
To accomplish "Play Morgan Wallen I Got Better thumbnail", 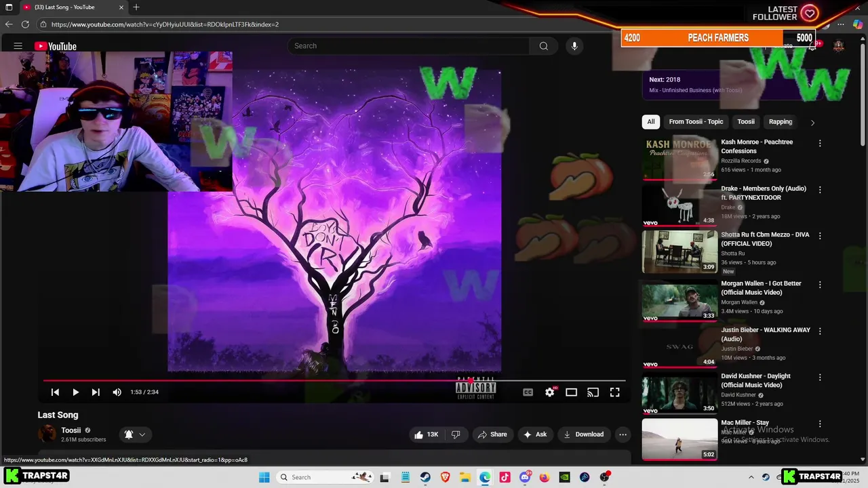I will point(679,302).
